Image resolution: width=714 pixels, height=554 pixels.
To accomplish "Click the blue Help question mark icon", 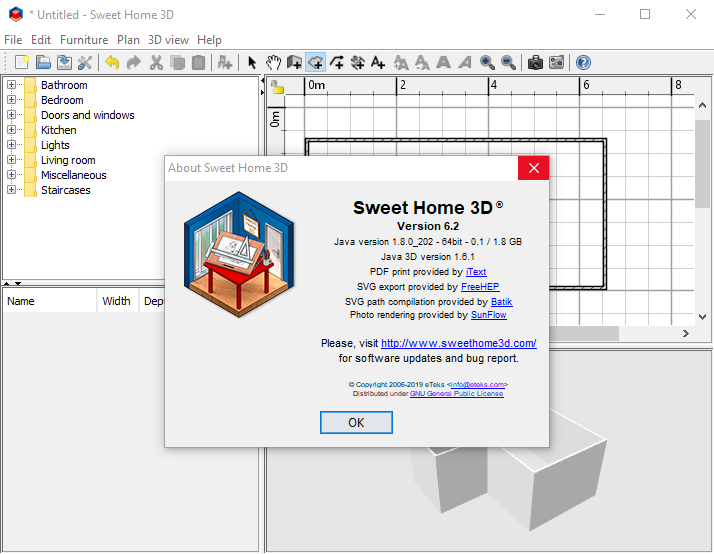I will click(x=583, y=62).
